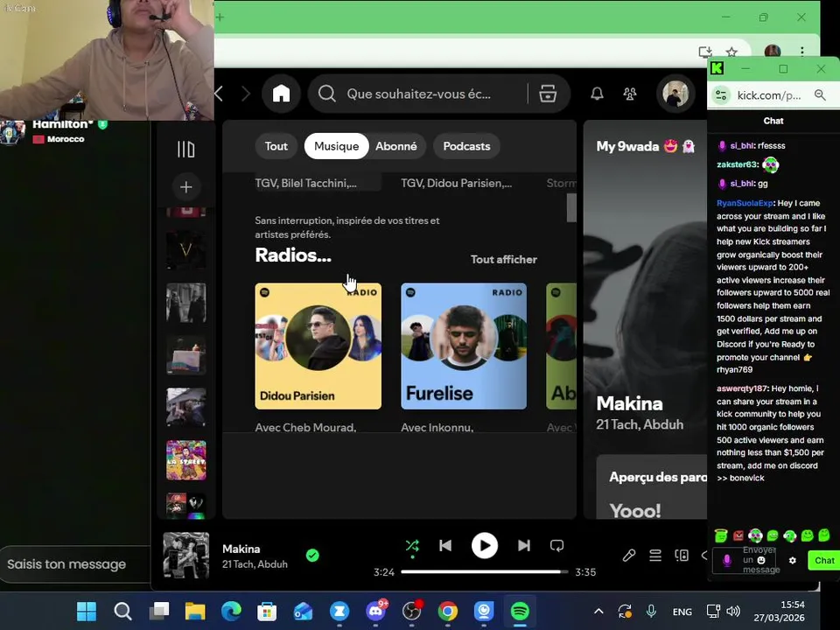Open taskbar Search

coord(122,612)
